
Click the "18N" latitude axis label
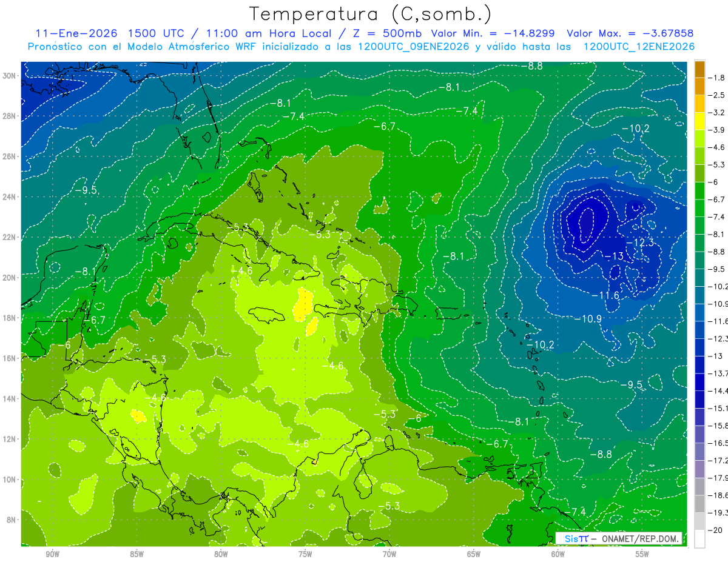pyautogui.click(x=10, y=318)
